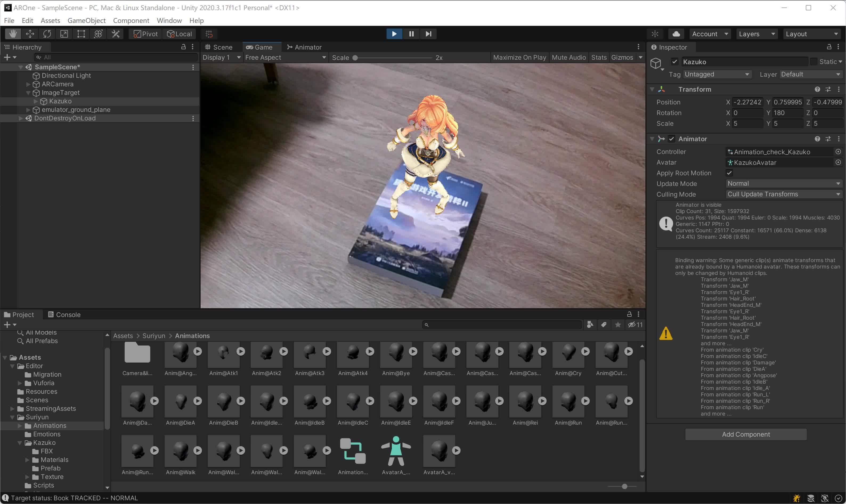Viewport: 846px width, 504px height.
Task: Open Free Aspect dropdown
Action: [x=285, y=57]
